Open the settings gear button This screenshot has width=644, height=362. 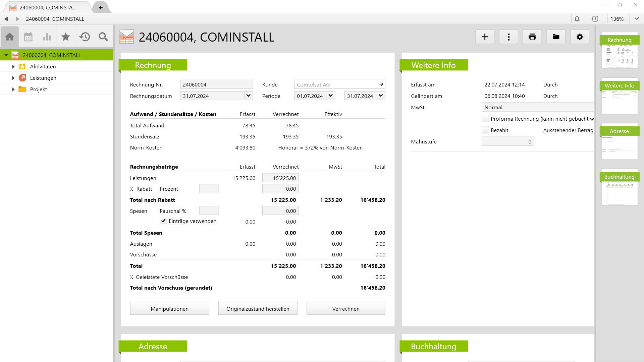pos(580,37)
